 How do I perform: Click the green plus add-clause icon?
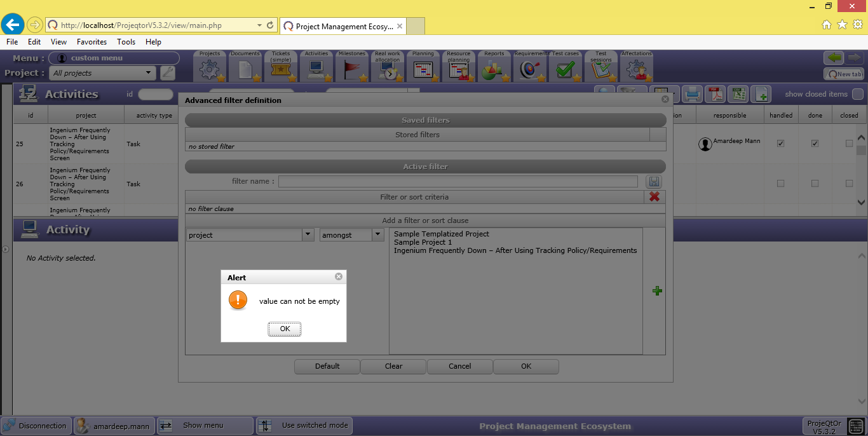point(657,290)
